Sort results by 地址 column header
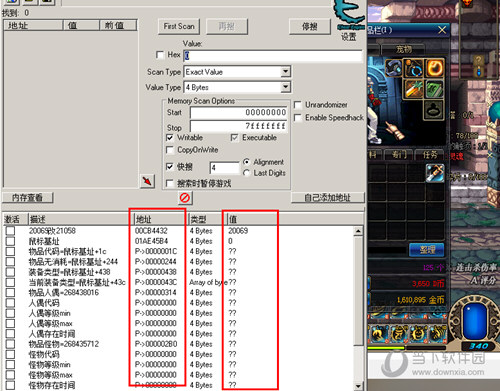 coord(33,25)
